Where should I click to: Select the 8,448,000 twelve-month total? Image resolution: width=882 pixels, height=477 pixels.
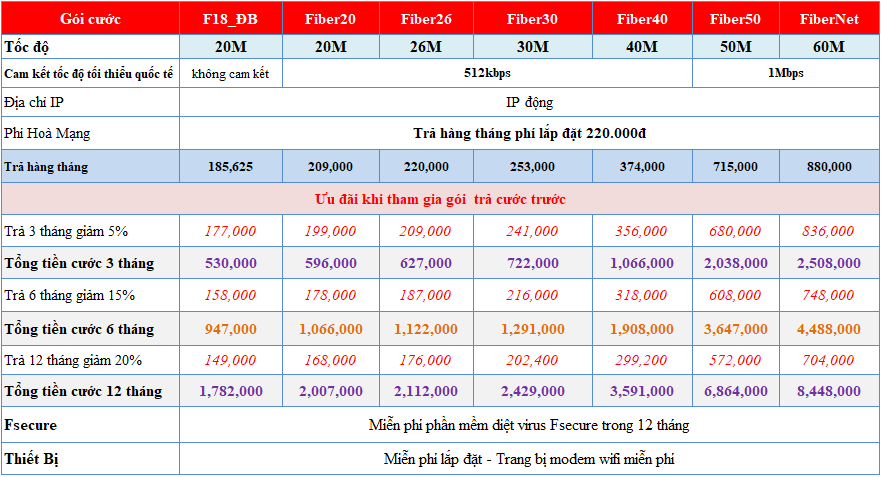[x=829, y=391]
